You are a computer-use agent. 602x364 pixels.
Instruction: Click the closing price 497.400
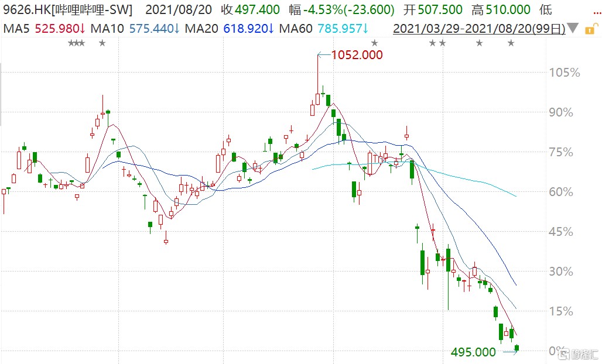coord(257,10)
